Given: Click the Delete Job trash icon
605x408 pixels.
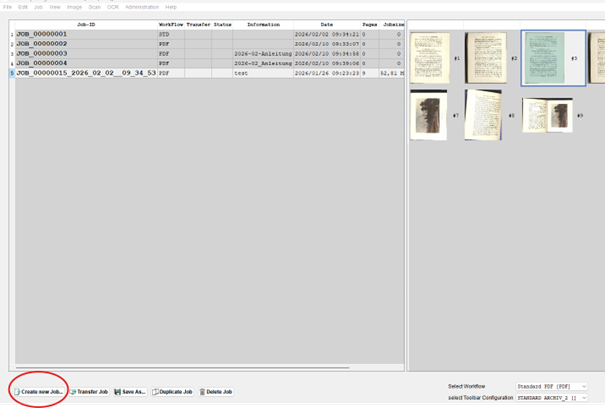Looking at the screenshot, I should tap(203, 392).
